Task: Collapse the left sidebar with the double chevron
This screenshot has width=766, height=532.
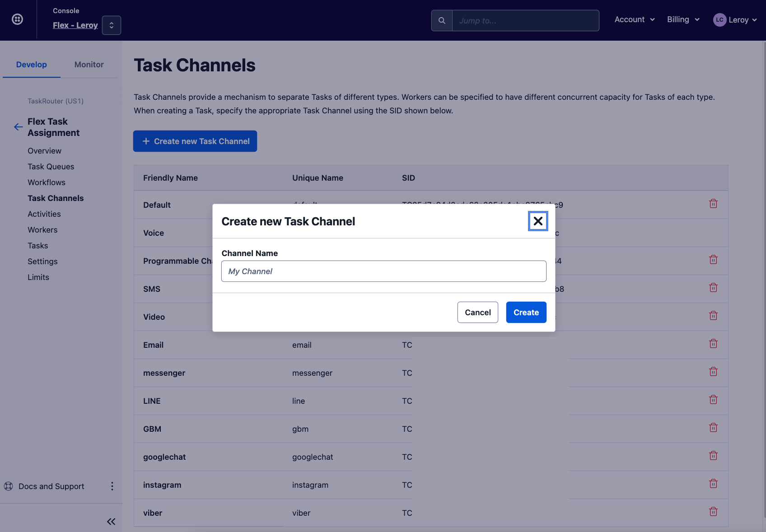Action: tap(111, 522)
